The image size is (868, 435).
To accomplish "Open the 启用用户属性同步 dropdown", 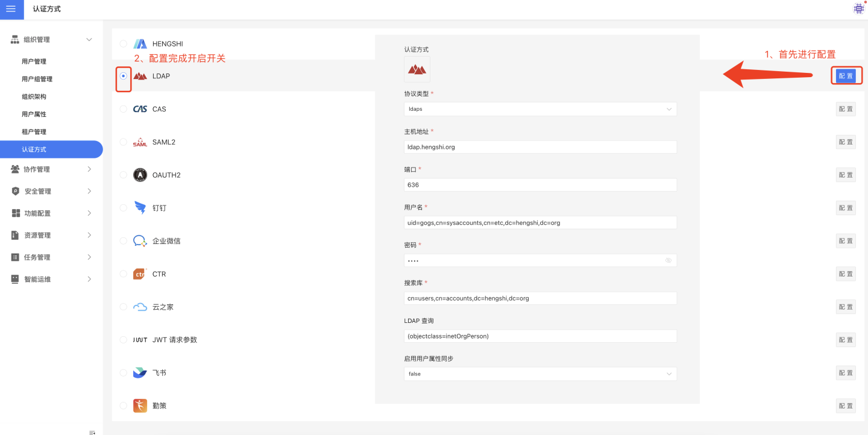I will click(x=540, y=374).
